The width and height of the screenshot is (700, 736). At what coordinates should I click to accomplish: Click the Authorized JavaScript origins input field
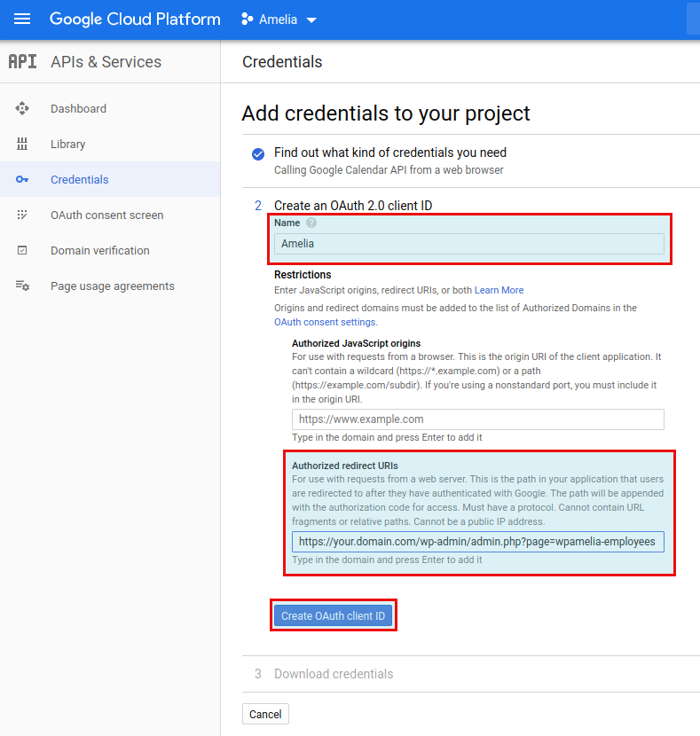(x=478, y=419)
